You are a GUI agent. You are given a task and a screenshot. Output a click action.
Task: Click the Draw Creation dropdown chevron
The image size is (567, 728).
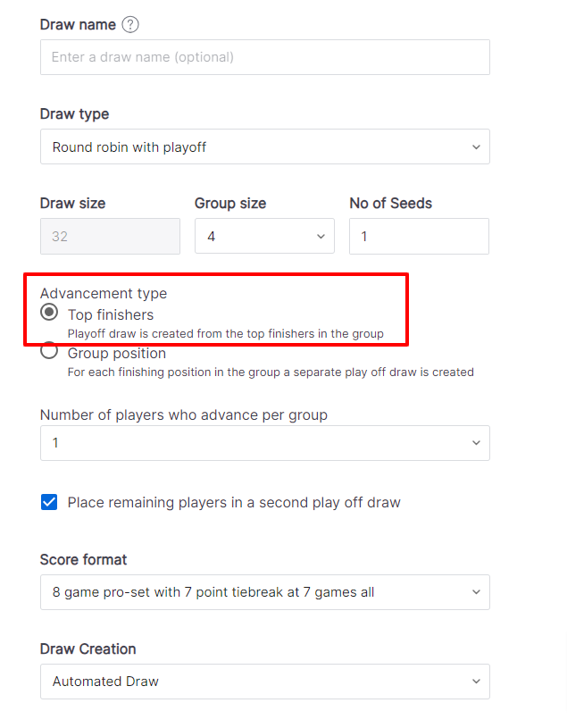tap(476, 682)
